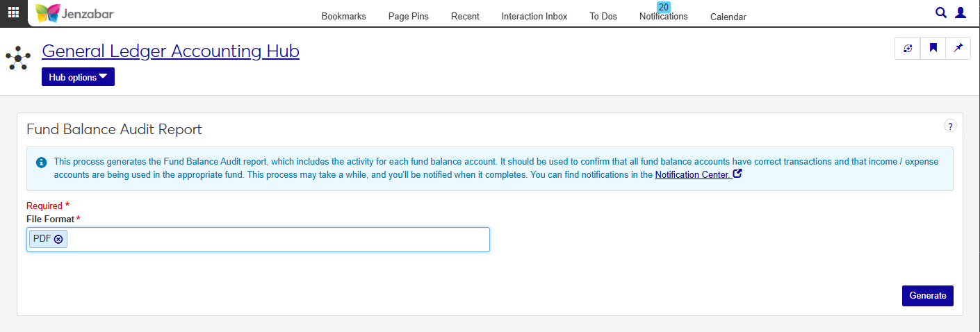The width and height of the screenshot is (980, 332).
Task: Open the Bookmarks menu
Action: pyautogui.click(x=343, y=17)
